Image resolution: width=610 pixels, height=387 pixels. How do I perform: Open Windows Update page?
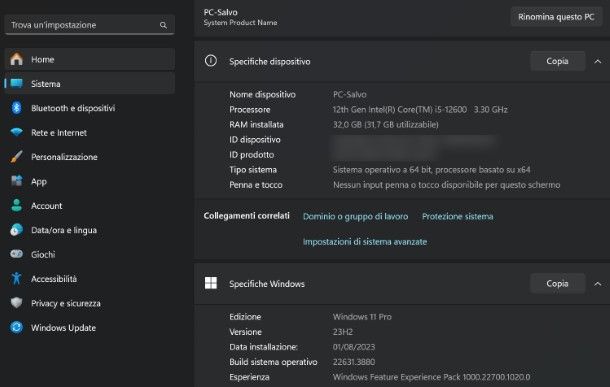[x=89, y=327]
